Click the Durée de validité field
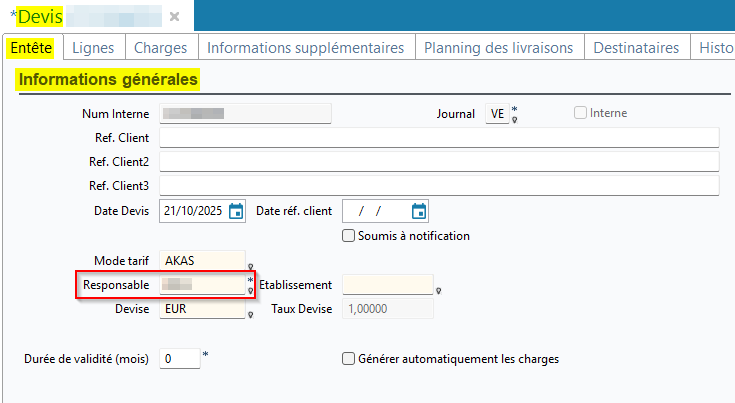 179,358
